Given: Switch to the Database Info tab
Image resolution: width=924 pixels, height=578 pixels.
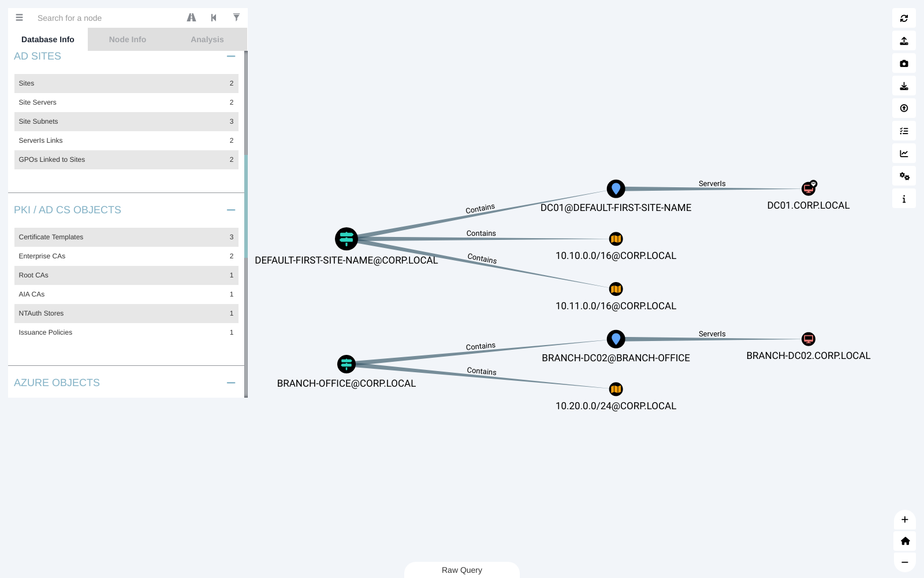Looking at the screenshot, I should tap(48, 39).
